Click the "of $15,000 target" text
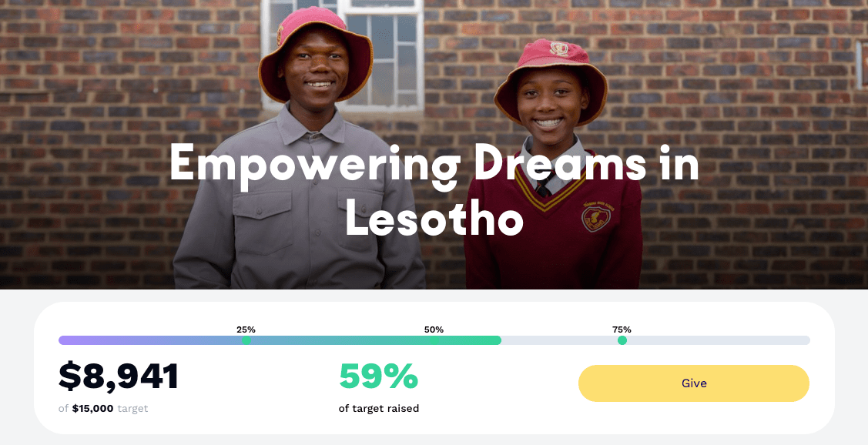The height and width of the screenshot is (445, 868). click(103, 409)
